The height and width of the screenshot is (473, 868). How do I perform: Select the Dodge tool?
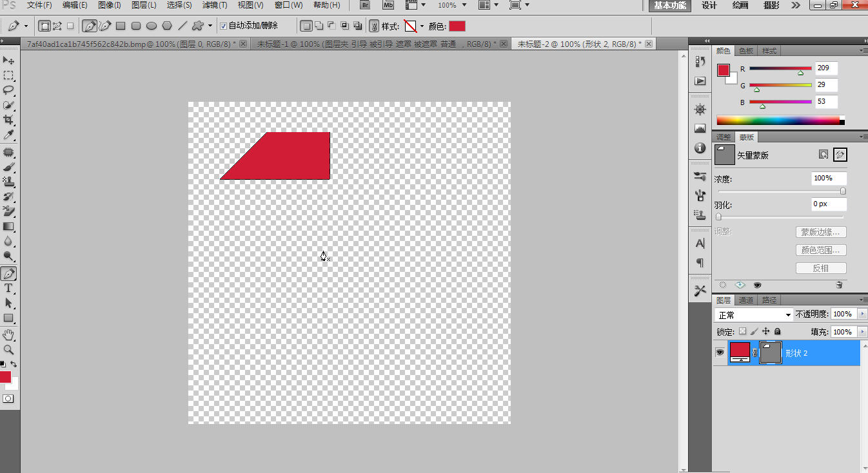click(8, 256)
